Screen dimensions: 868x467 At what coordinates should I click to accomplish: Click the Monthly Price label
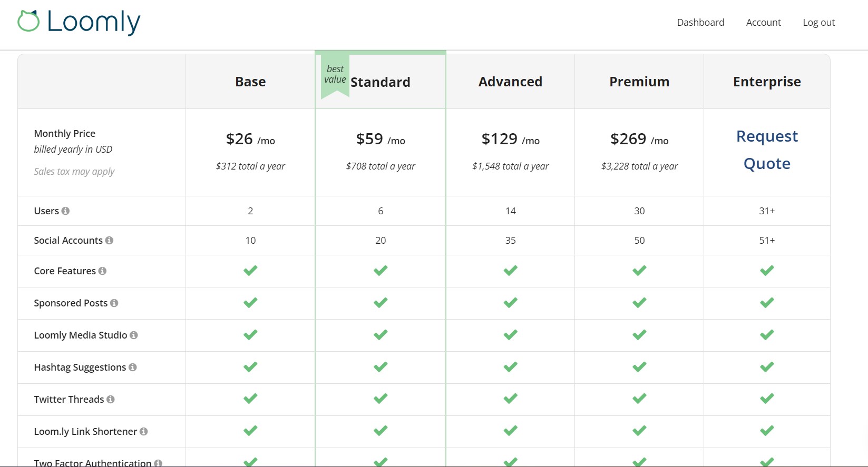pos(65,134)
